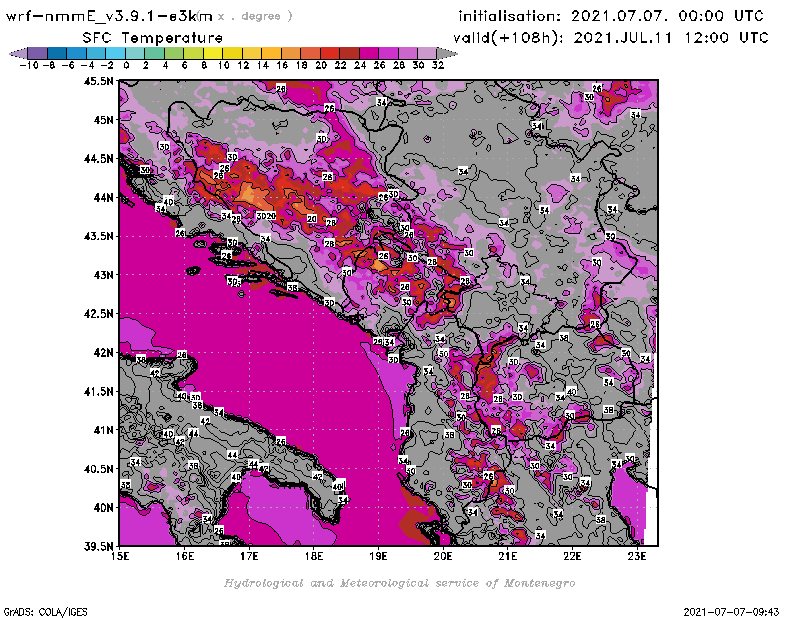Image resolution: width=800 pixels, height=618 pixels.
Task: Click "Hydrological and Meteorological service of Montenegro" caption
Action: click(399, 583)
